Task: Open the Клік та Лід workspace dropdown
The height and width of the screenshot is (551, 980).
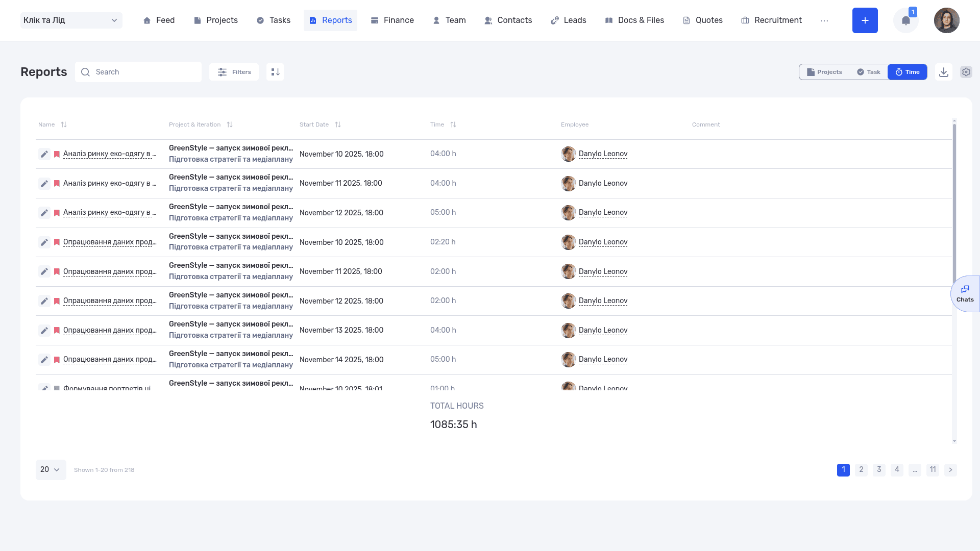Action: [x=71, y=20]
